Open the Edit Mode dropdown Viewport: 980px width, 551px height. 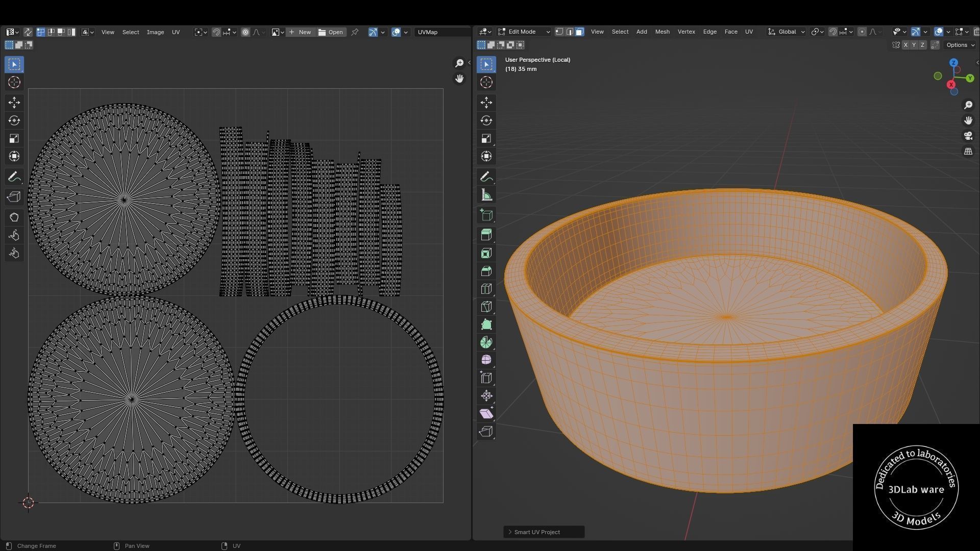coord(524,32)
